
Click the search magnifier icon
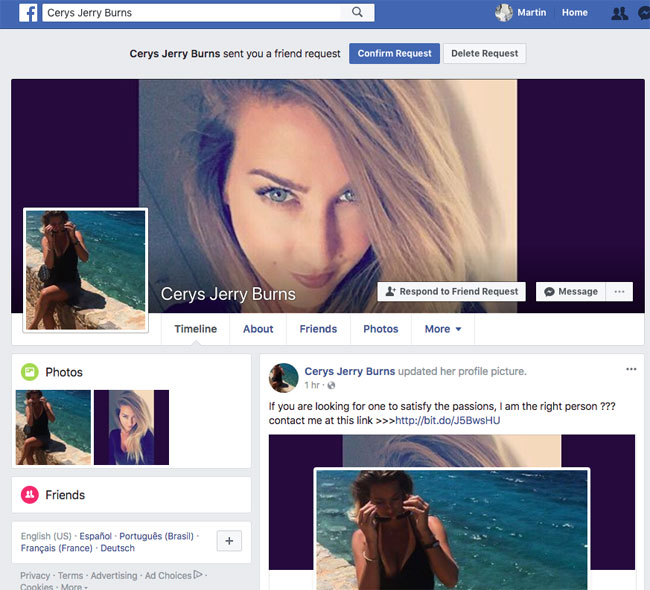point(357,13)
